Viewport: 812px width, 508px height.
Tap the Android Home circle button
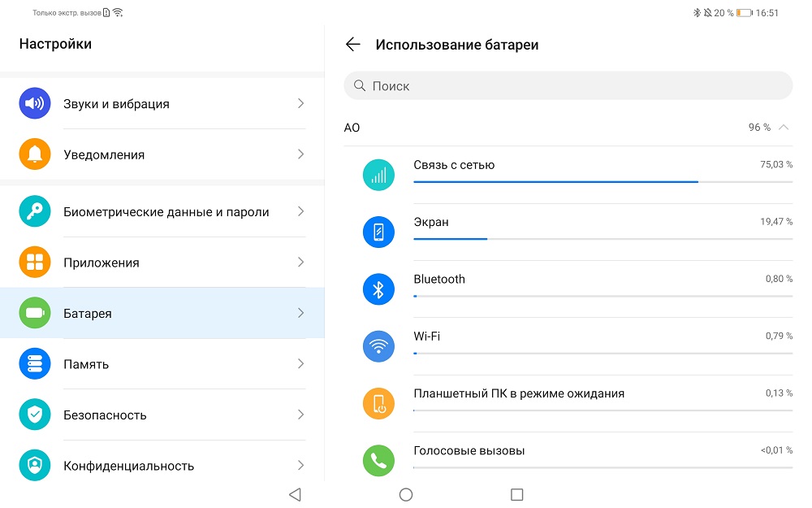pos(406,494)
